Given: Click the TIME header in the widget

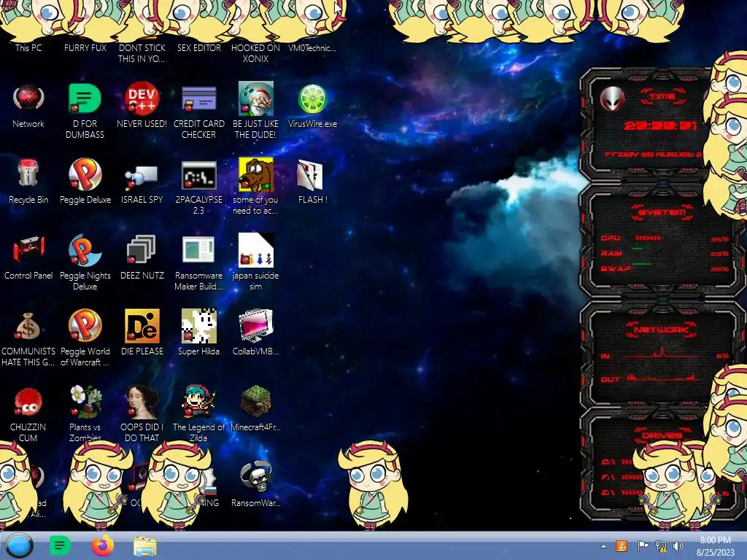Looking at the screenshot, I should 662,96.
